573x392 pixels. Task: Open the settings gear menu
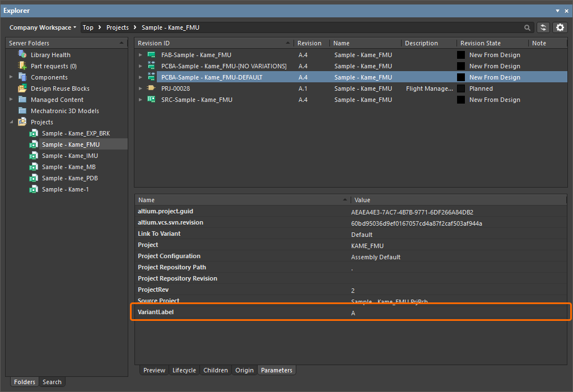point(560,27)
